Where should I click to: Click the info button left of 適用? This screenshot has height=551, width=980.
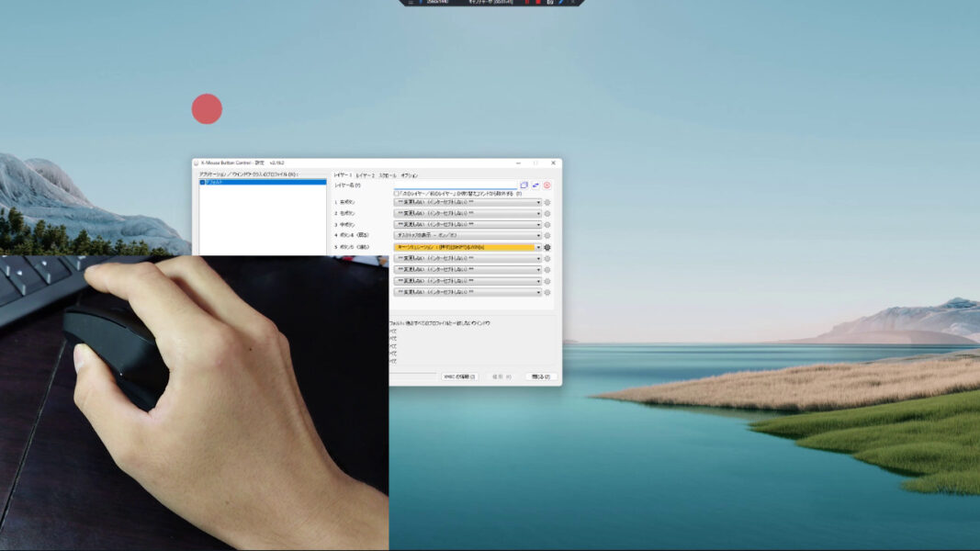pos(459,377)
